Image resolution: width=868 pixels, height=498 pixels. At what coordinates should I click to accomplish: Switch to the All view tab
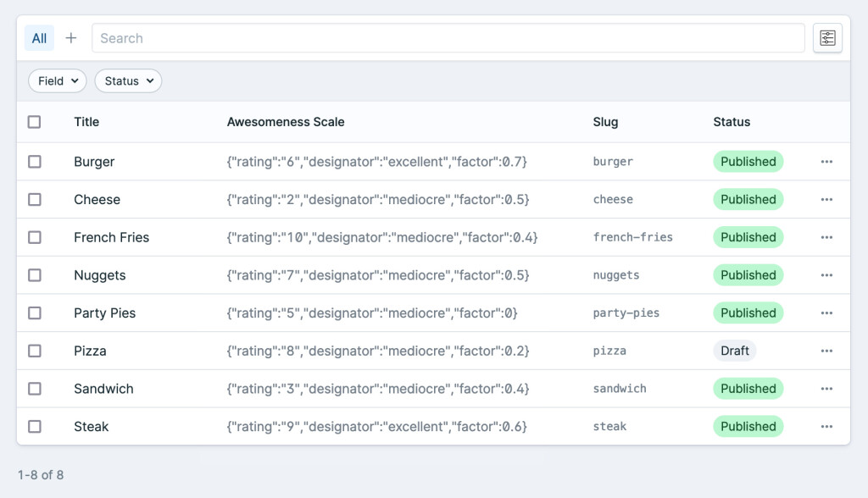click(39, 38)
